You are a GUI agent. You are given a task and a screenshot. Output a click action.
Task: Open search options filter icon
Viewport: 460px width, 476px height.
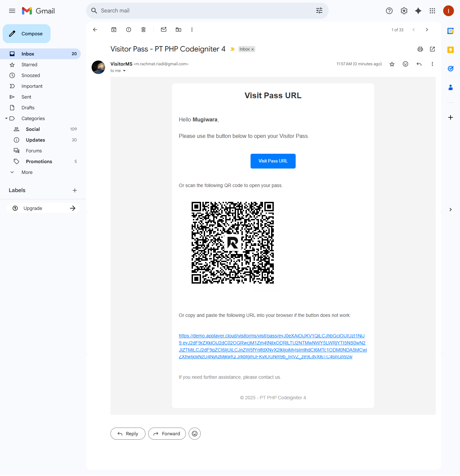click(x=319, y=11)
